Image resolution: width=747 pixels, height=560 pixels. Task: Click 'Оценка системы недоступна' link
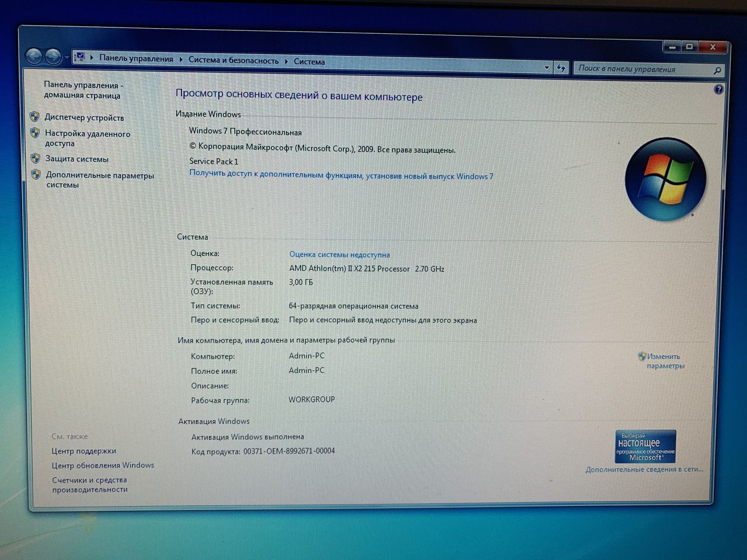click(340, 254)
